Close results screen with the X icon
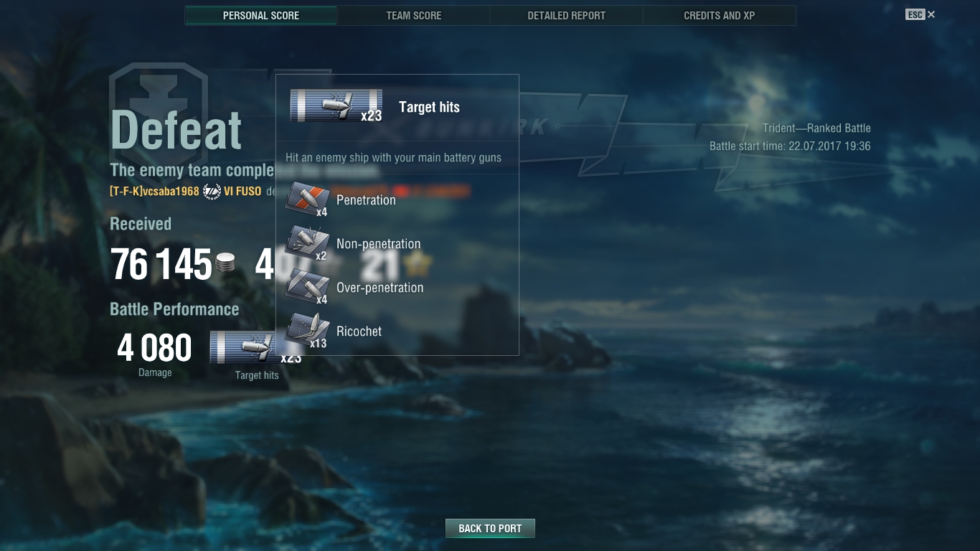Viewport: 980px width, 551px height. pyautogui.click(x=931, y=14)
